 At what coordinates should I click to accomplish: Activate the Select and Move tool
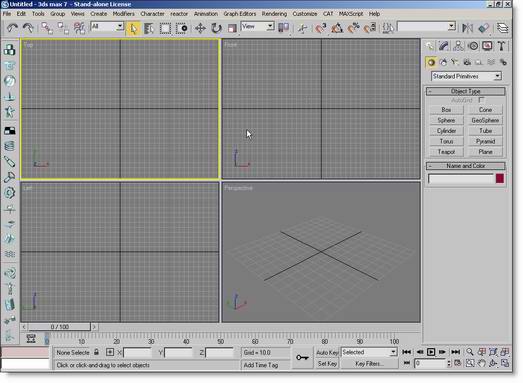(200, 28)
